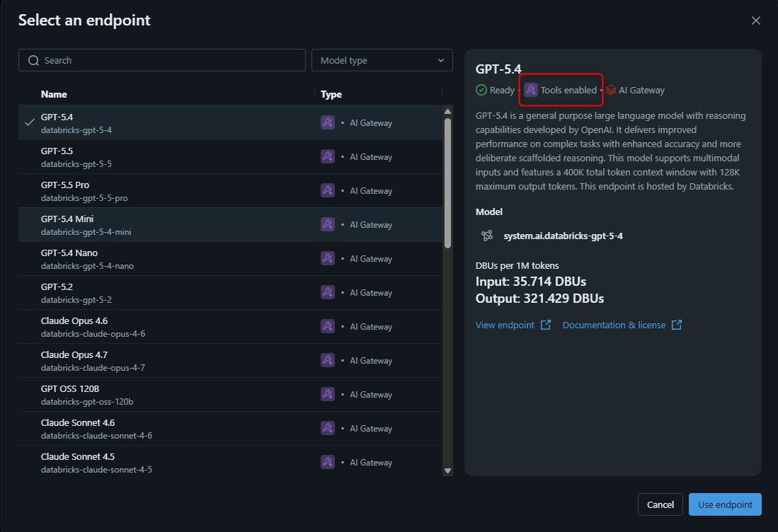The width and height of the screenshot is (778, 532).
Task: Click the tools icon in GPT-5.2 row
Action: point(328,292)
